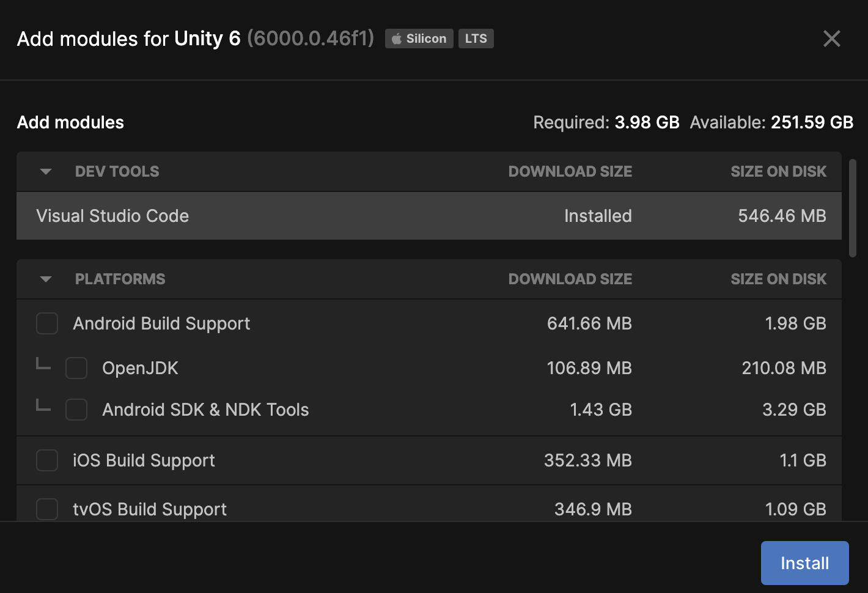Click the Installed status text
This screenshot has width=868, height=593.
[598, 216]
